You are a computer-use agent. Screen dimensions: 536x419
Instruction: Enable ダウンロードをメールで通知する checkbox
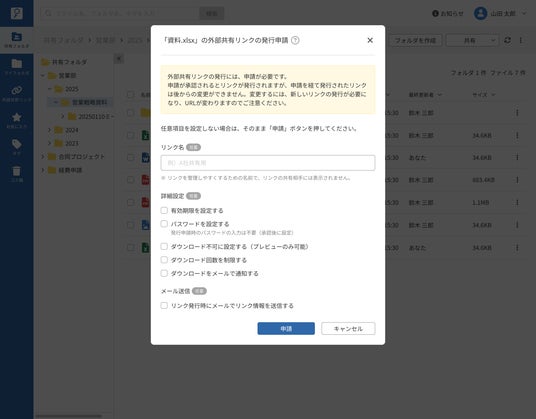pyautogui.click(x=164, y=273)
